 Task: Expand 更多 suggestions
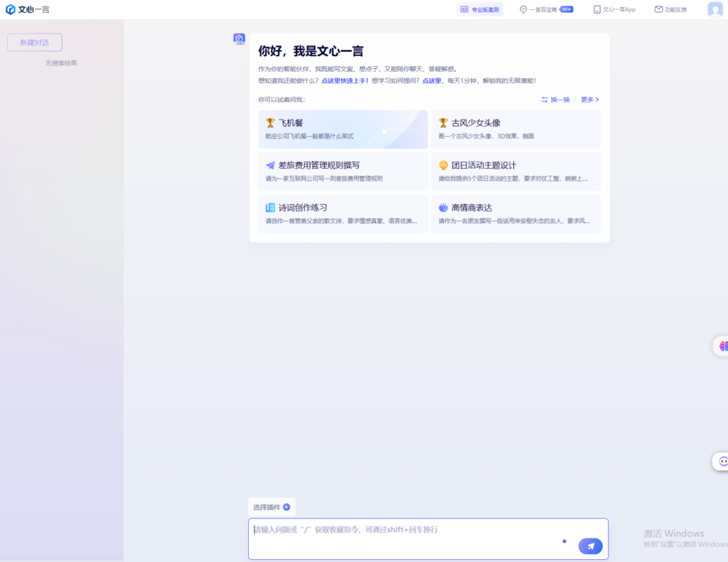589,100
